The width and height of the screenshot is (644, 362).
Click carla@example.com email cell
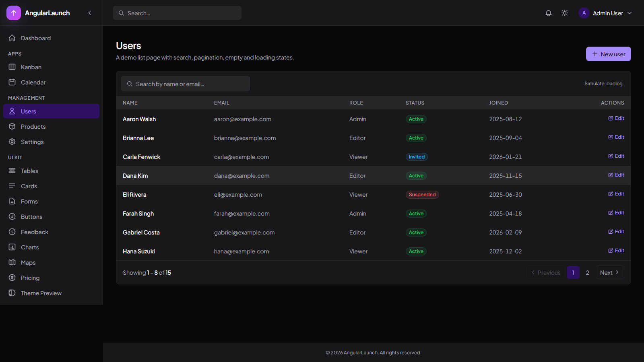tap(242, 157)
